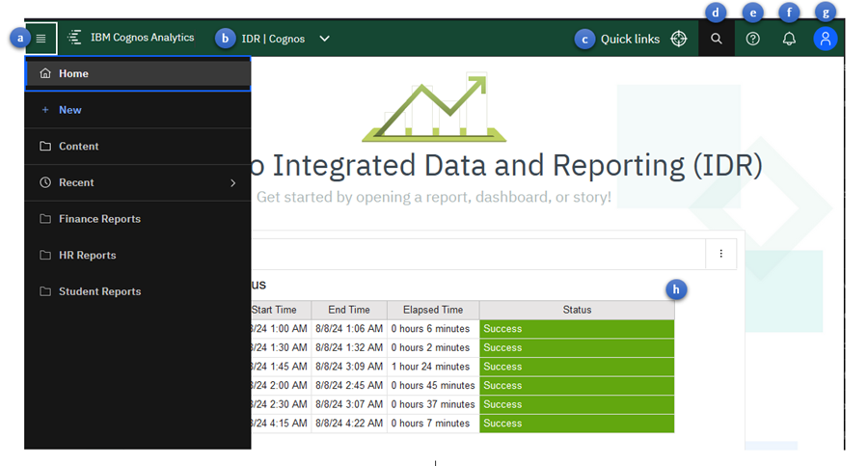Open the personal user profile menu
Viewport: 868px width, 466px height.
point(826,39)
